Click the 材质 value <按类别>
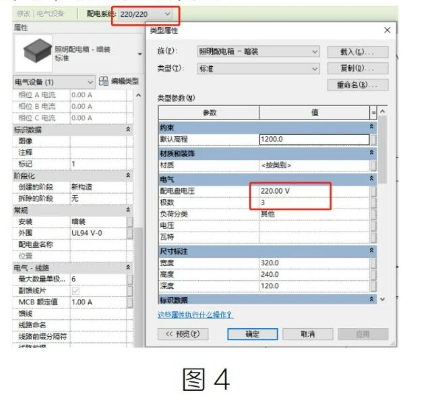 click(x=314, y=165)
